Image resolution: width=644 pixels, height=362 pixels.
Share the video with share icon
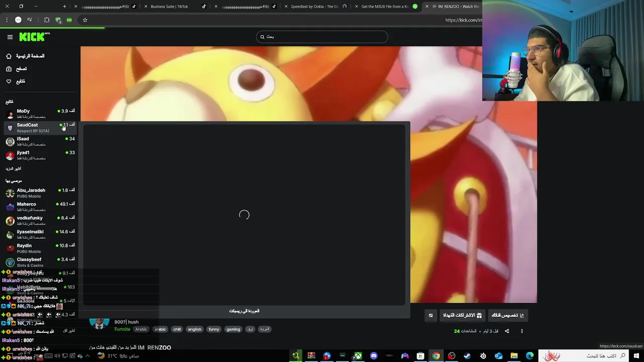click(507, 331)
